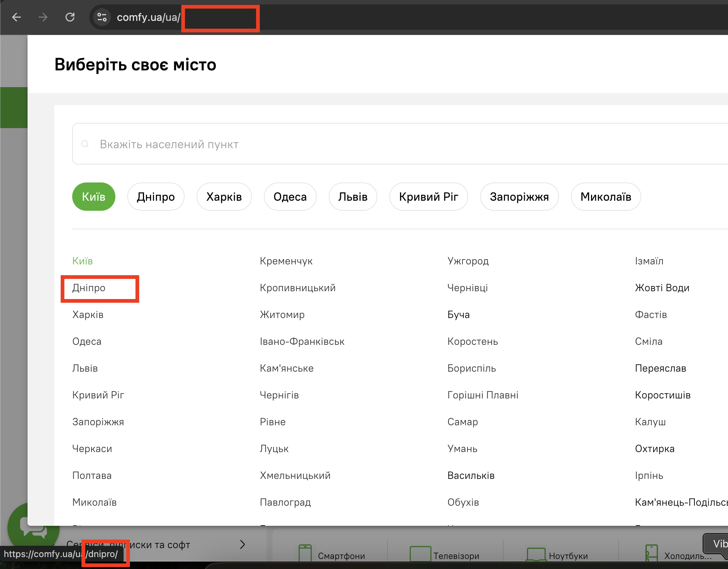Choose Львів in the city list

85,368
